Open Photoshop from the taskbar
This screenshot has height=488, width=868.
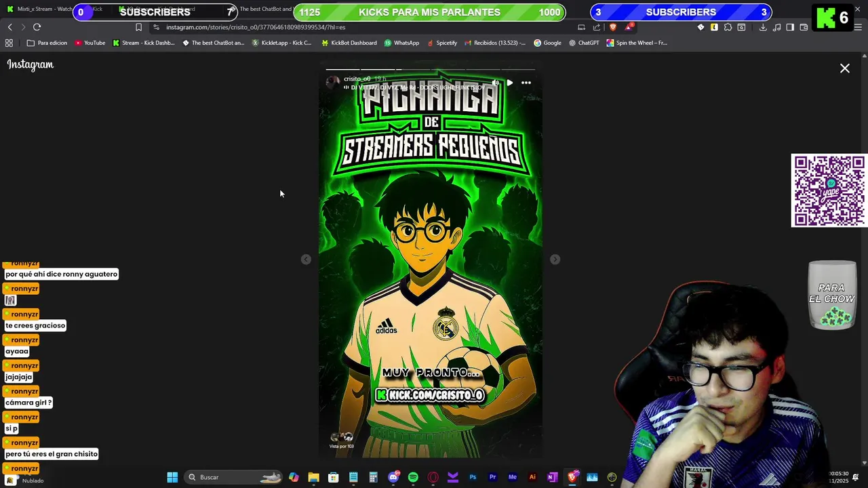(x=473, y=477)
